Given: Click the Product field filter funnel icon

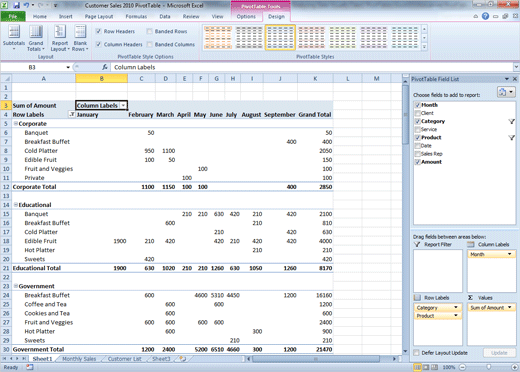Looking at the screenshot, I should (511, 137).
